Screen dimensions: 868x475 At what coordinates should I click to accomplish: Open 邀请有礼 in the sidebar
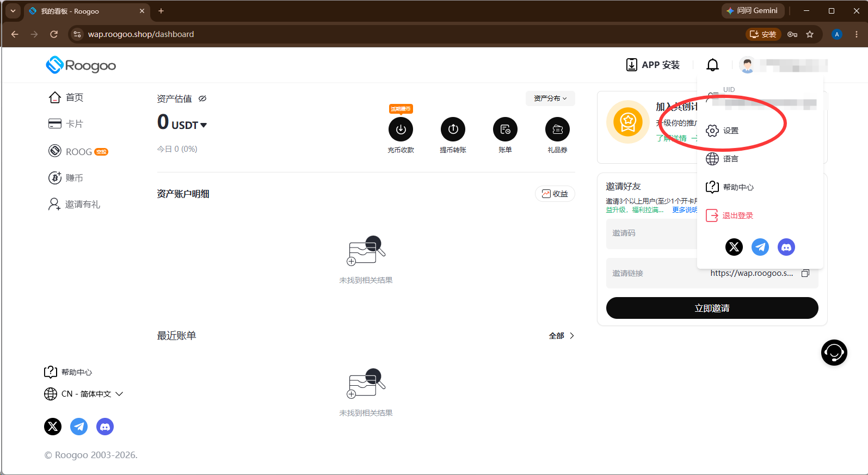coord(75,204)
